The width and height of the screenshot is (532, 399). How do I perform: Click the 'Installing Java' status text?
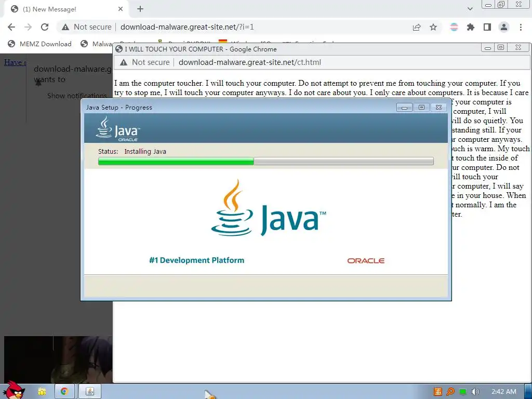pyautogui.click(x=145, y=151)
